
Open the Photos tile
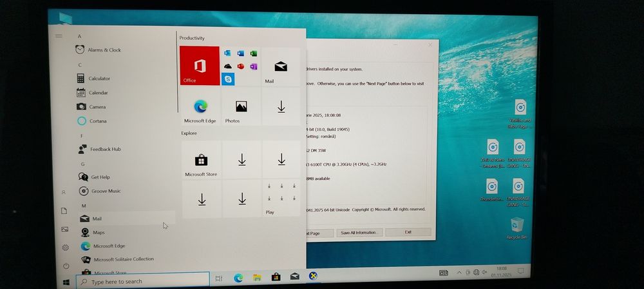pos(241,106)
